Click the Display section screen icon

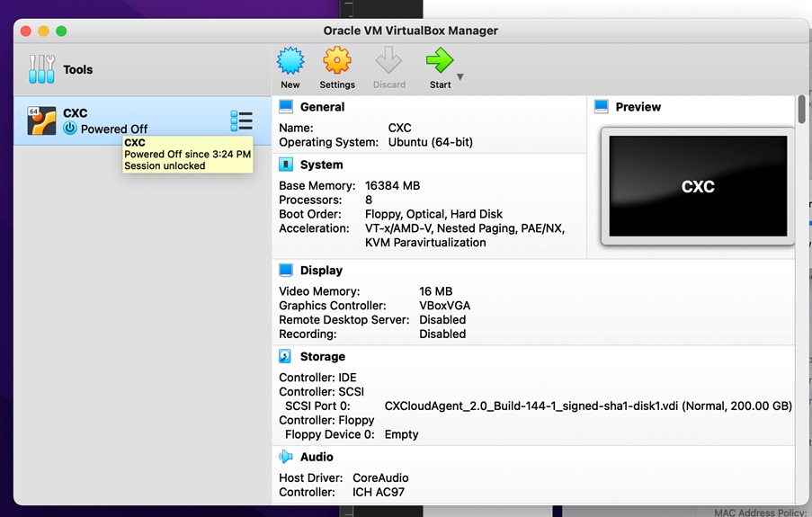(x=286, y=270)
